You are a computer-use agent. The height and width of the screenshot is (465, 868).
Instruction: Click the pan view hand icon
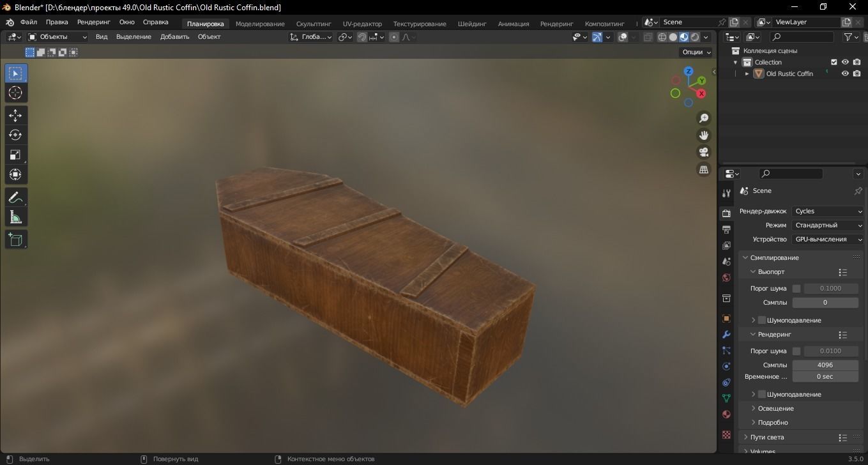pos(704,135)
